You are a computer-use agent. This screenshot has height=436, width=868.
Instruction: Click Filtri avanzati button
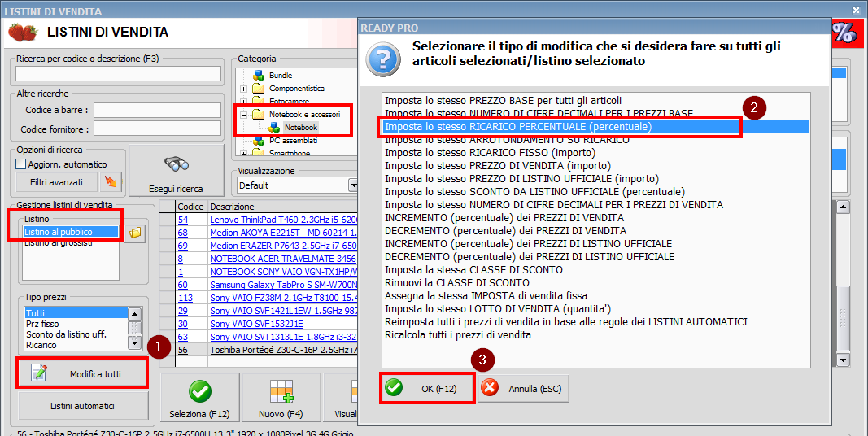56,182
